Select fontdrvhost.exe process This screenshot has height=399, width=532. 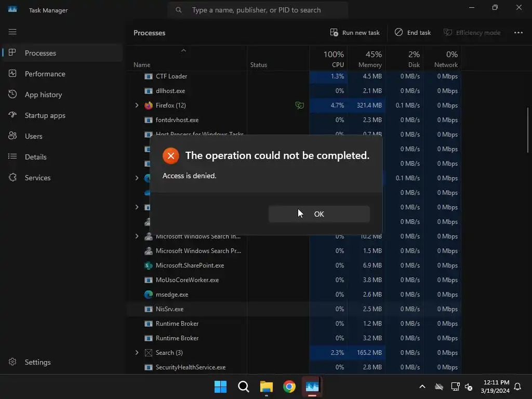tap(294, 120)
